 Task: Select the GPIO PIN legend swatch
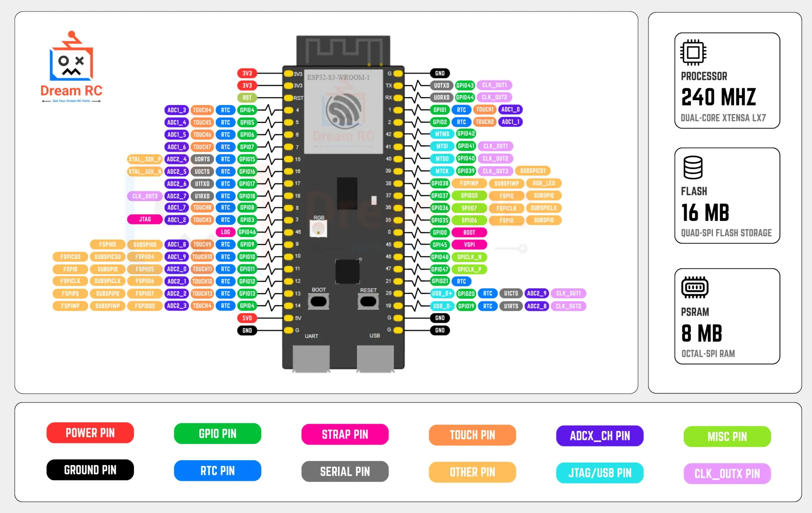(218, 434)
